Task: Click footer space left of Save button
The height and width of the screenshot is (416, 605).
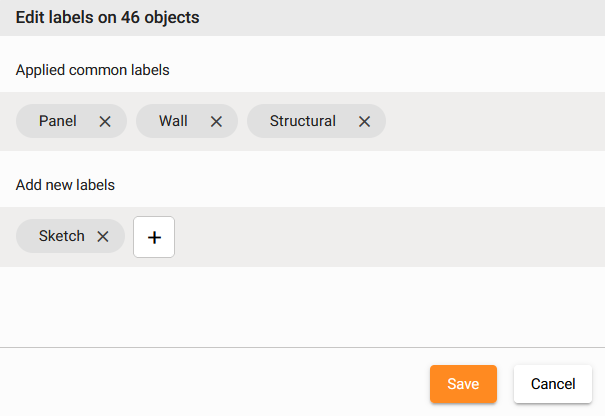Action: (220, 384)
